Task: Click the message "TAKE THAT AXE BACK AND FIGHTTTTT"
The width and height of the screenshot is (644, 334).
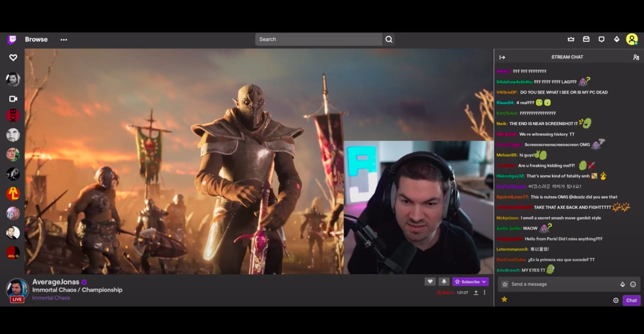Action: (572, 207)
